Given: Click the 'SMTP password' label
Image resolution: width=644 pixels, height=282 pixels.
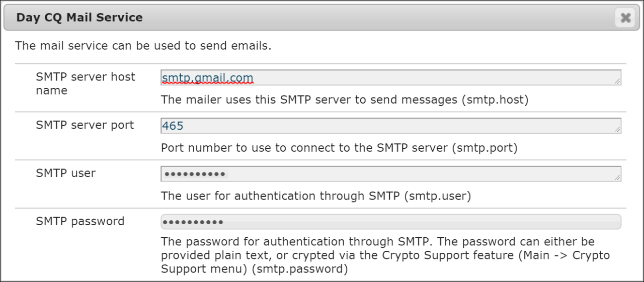Looking at the screenshot, I should coord(80,221).
